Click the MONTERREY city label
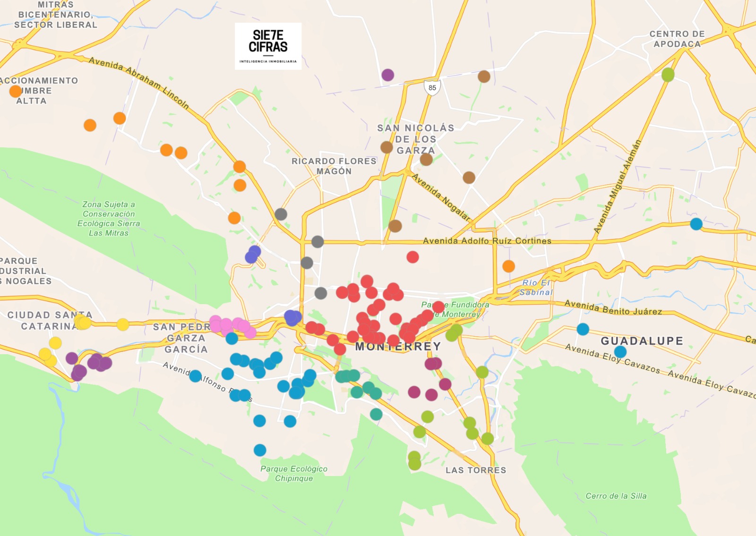 coord(398,347)
